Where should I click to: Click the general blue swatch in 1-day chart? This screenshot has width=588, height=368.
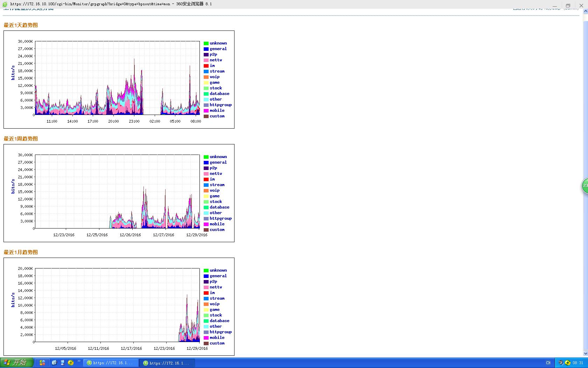(x=206, y=49)
